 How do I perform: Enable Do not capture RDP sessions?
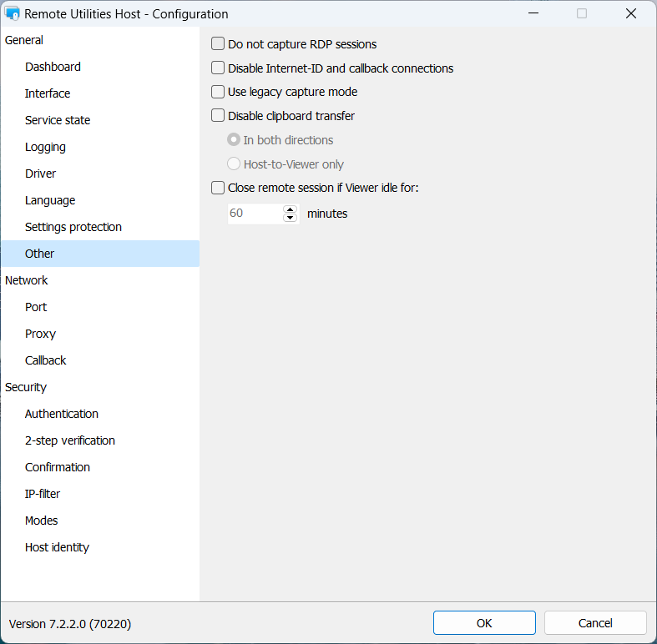coord(218,44)
